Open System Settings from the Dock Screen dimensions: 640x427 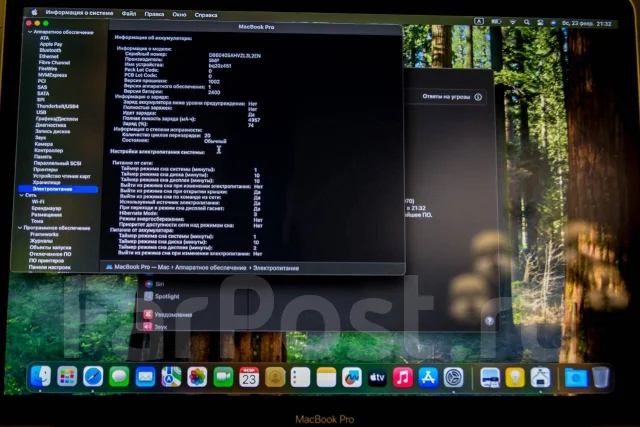coord(453,378)
